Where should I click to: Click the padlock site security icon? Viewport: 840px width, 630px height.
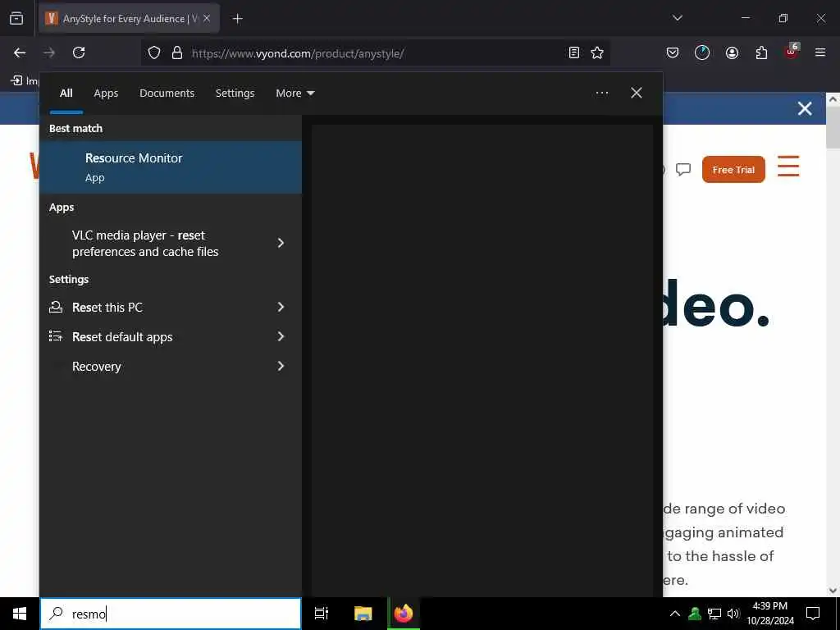pos(177,53)
